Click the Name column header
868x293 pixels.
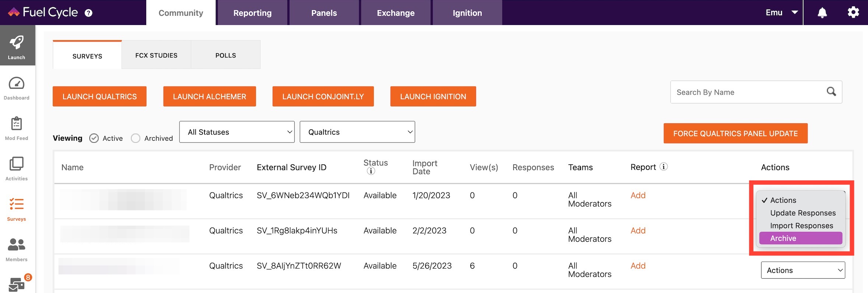pyautogui.click(x=73, y=167)
